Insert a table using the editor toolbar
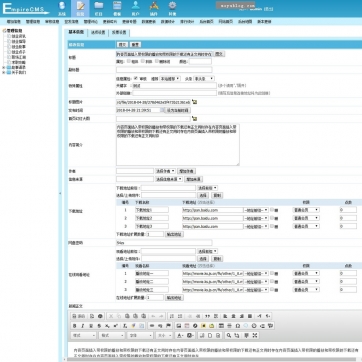 (221, 326)
